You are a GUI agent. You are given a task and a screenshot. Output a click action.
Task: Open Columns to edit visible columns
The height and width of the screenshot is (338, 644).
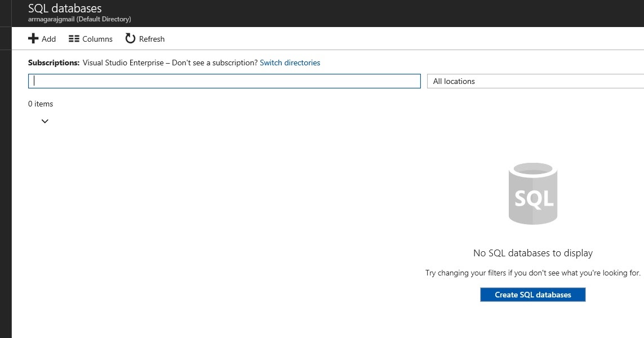90,38
